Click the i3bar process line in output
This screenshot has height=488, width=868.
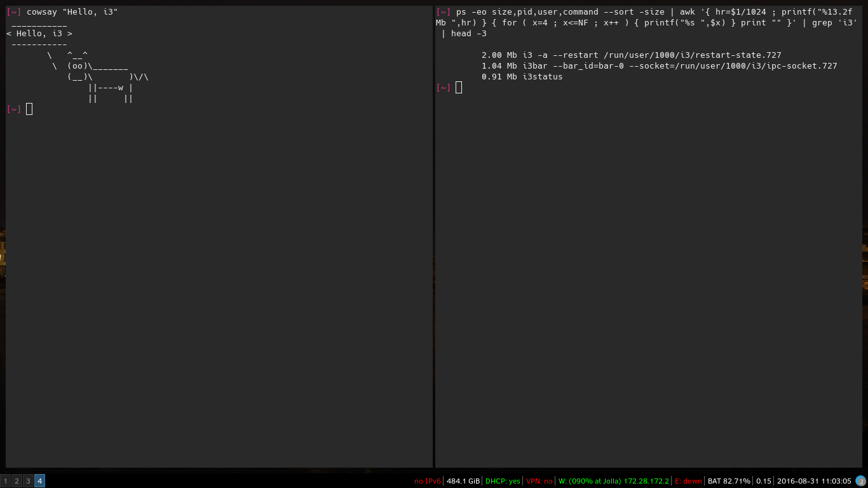pyautogui.click(x=659, y=66)
